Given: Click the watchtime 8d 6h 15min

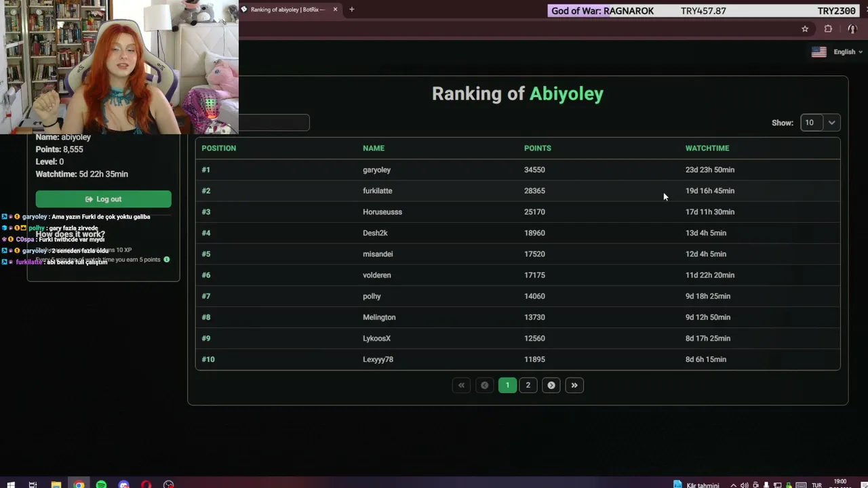Looking at the screenshot, I should (706, 359).
